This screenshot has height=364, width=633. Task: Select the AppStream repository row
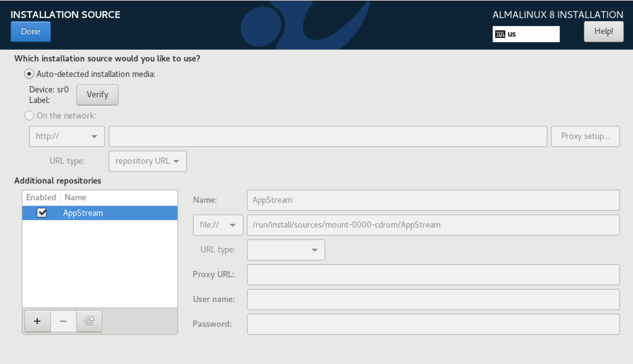[118, 213]
